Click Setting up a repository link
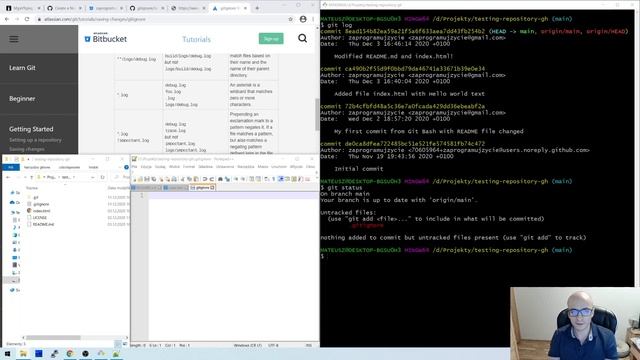The width and height of the screenshot is (640, 360). (x=35, y=140)
